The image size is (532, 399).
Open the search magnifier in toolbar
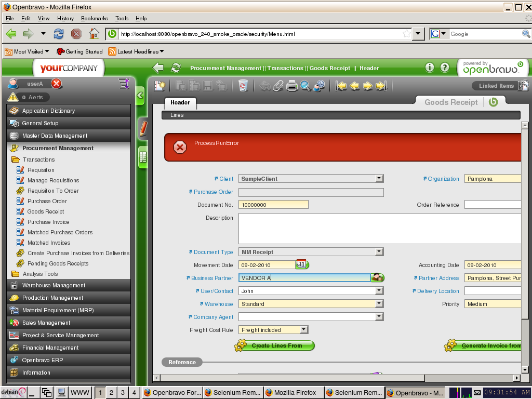tap(305, 86)
